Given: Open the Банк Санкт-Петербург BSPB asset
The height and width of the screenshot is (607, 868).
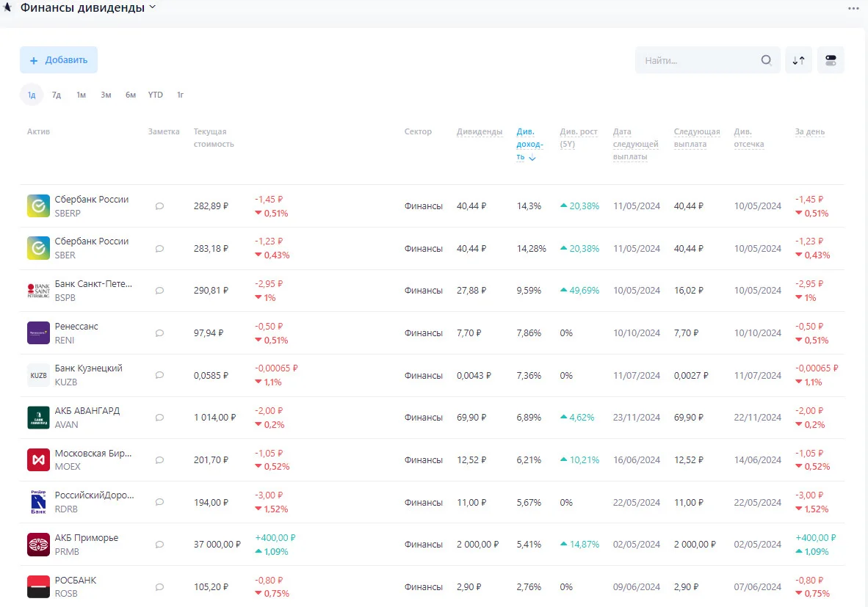Looking at the screenshot, I should click(93, 291).
